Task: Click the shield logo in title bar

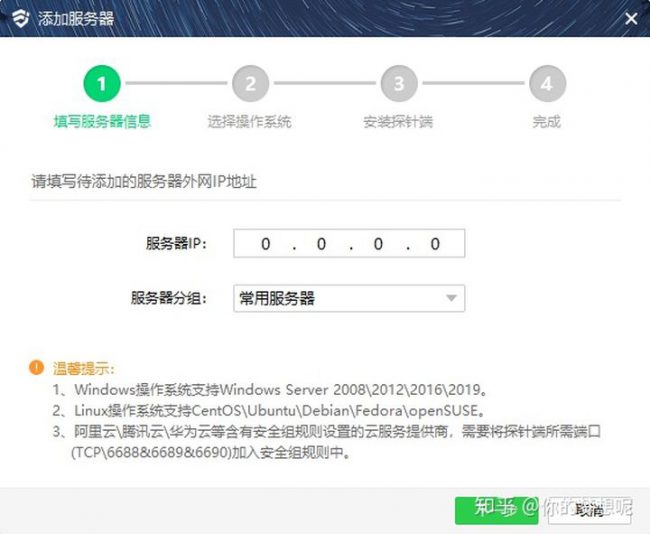Action: (x=20, y=18)
